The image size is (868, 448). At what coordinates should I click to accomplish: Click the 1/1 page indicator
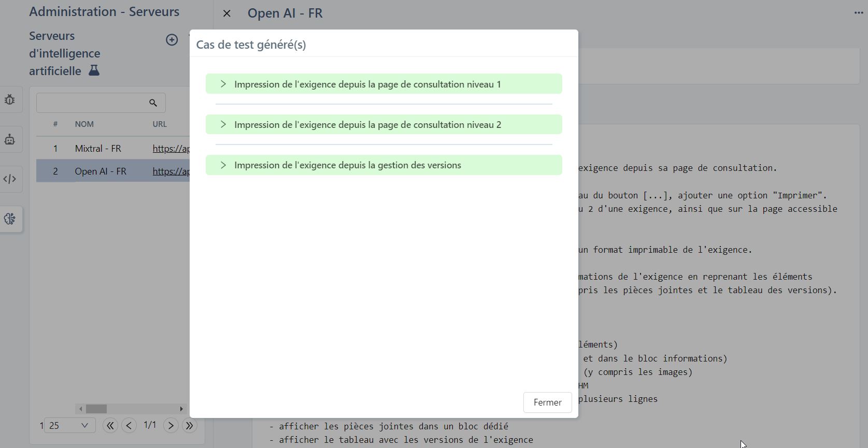(x=150, y=425)
